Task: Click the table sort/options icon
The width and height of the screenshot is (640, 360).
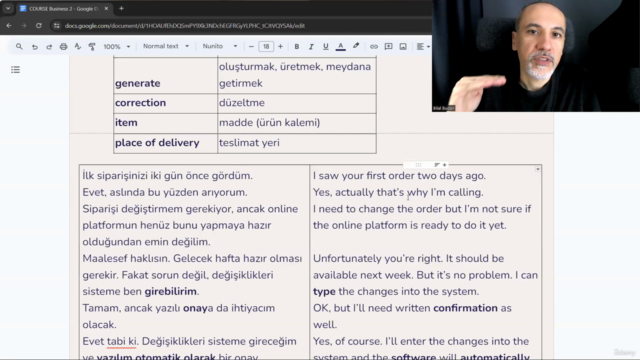Action: click(437, 165)
